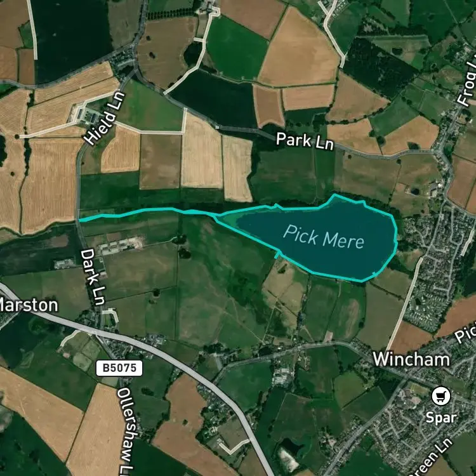Image resolution: width=476 pixels, height=476 pixels.
Task: Select the Dark Ln street label
Action: [93, 277]
